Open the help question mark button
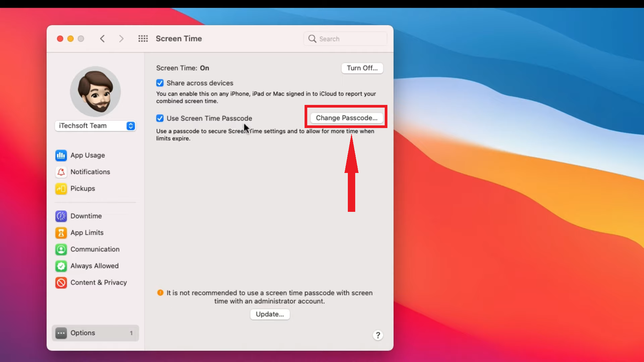Screen dimensions: 644x362 (x=378, y=335)
